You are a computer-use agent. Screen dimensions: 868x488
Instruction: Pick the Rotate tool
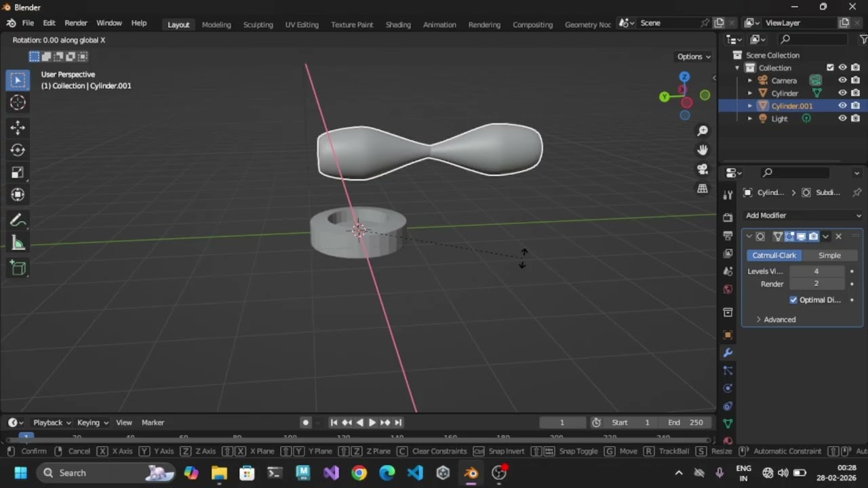click(18, 150)
